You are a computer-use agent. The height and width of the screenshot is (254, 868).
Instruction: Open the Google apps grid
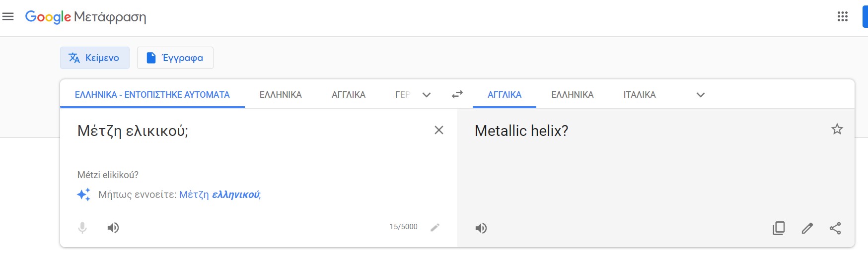click(842, 17)
